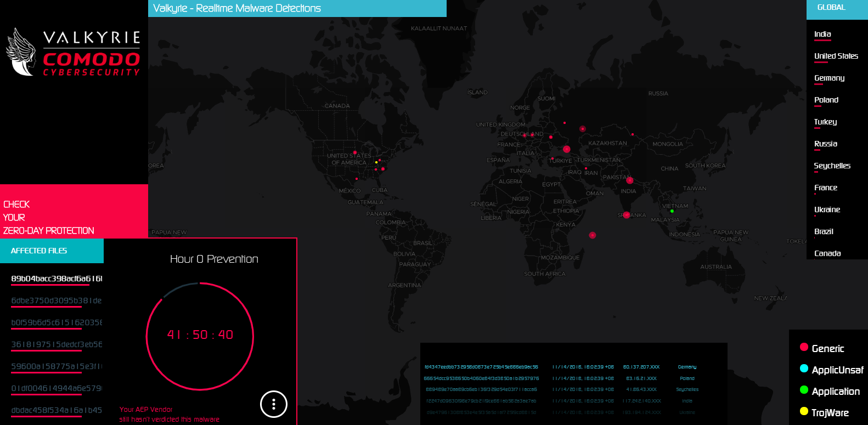Click IP address 83.16.21.XXX in detections table
868x425 pixels.
click(x=641, y=378)
